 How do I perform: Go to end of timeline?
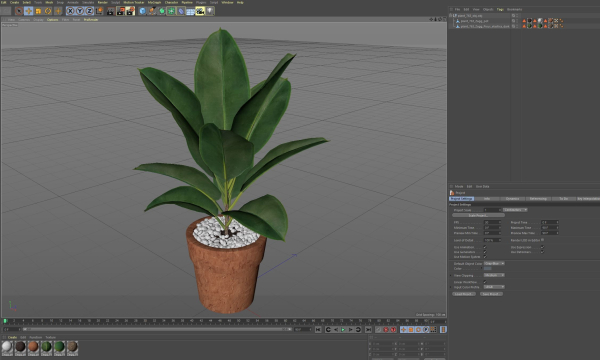pos(368,329)
